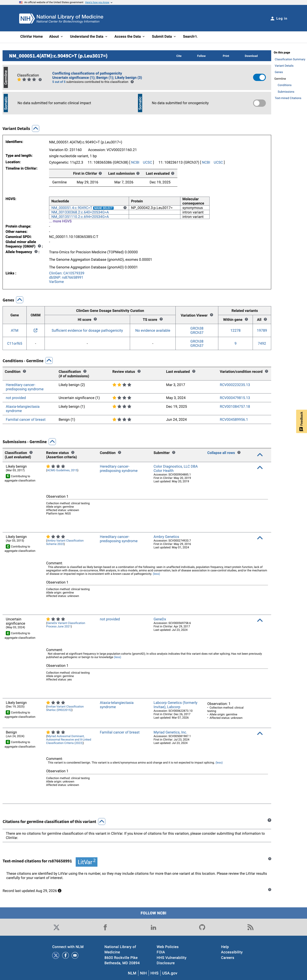Click help icon beside Review status in Conditions

(139, 371)
